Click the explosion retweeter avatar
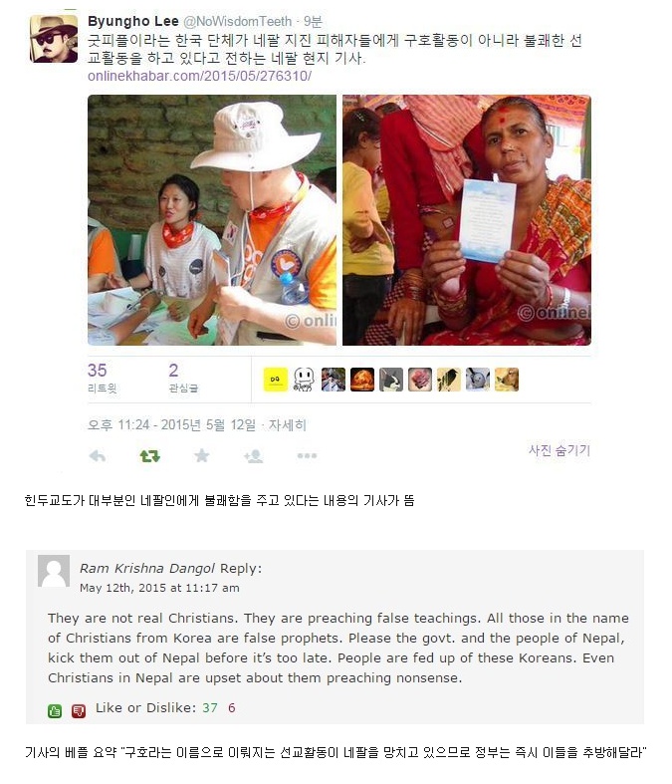Image resolution: width=672 pixels, height=784 pixels. pyautogui.click(x=362, y=380)
